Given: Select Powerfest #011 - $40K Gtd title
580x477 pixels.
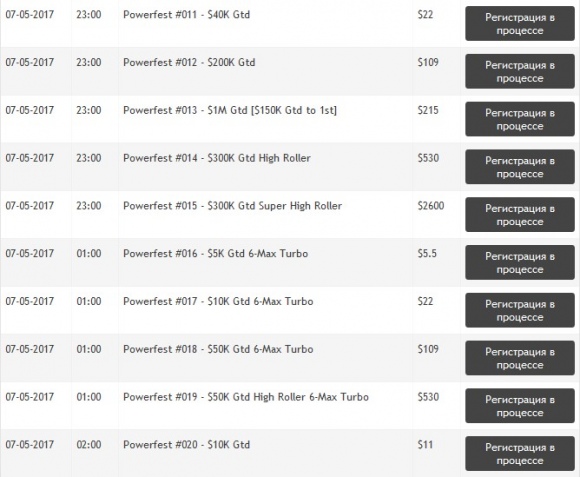Looking at the screenshot, I should (x=186, y=15).
